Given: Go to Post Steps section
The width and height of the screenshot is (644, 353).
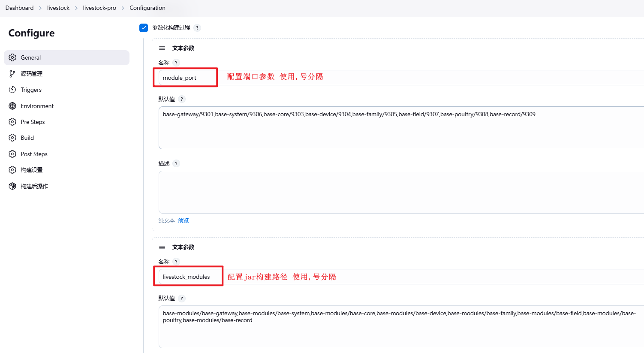Looking at the screenshot, I should [x=66, y=154].
